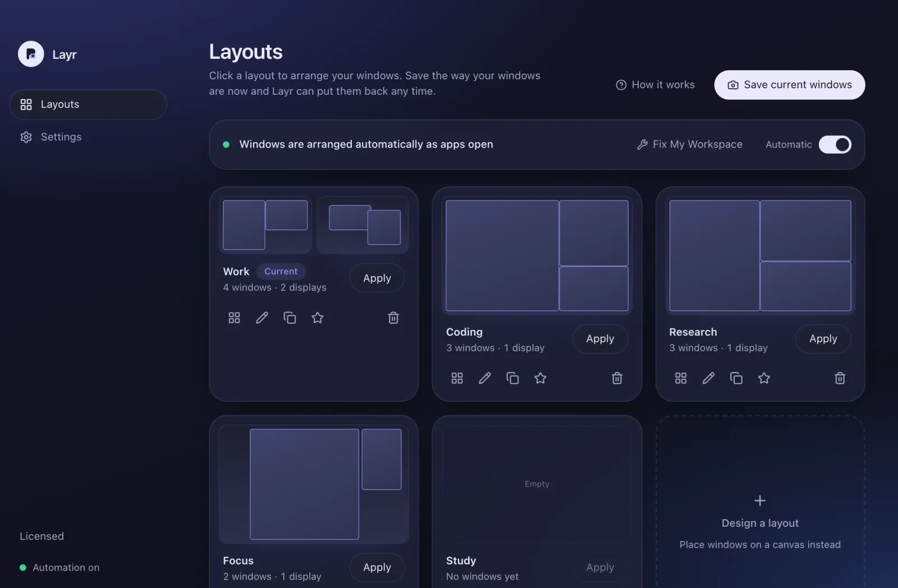Edit the Work layout with pencil icon
The image size is (898, 588).
click(x=262, y=318)
